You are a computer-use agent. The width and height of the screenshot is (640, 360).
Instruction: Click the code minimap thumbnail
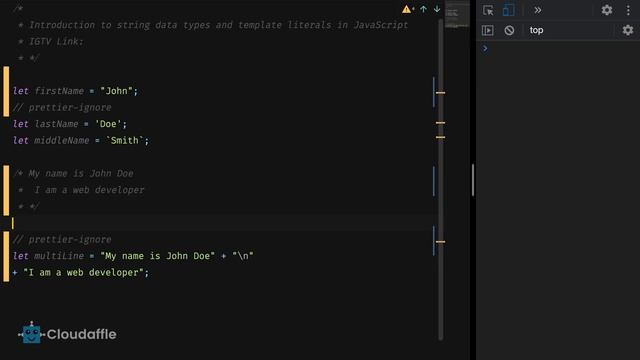457,16
